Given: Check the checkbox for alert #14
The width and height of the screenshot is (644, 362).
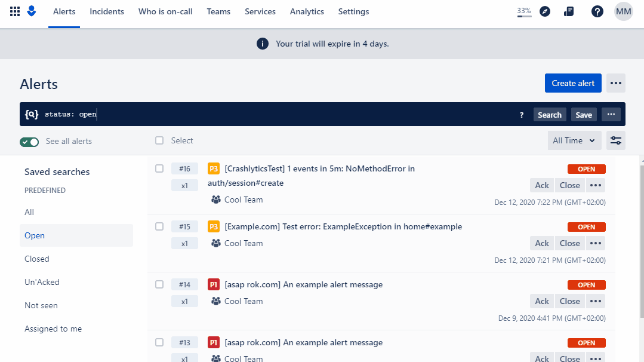Looking at the screenshot, I should 159,284.
